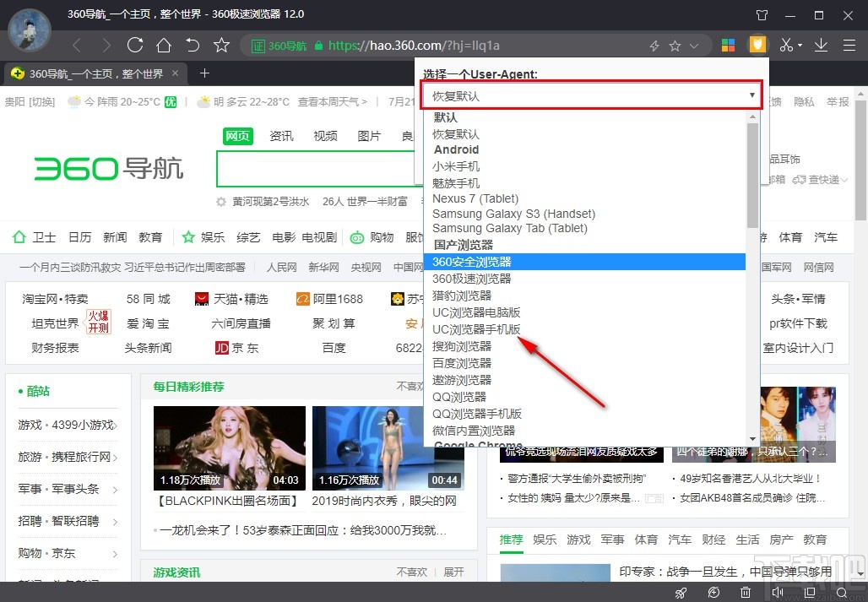The height and width of the screenshot is (602, 868).
Task: Open a new tab with plus
Action: pyautogui.click(x=204, y=73)
